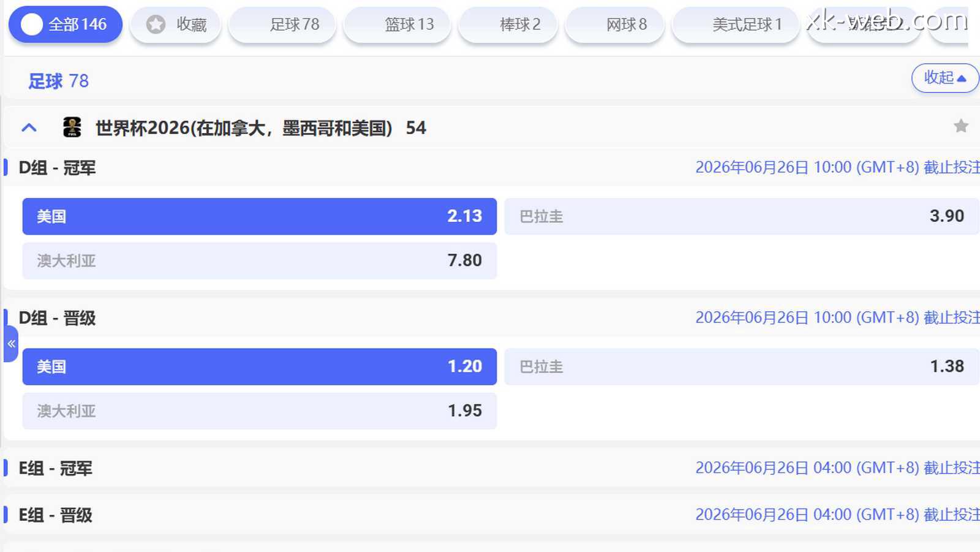Screen dimensions: 980x552
Task: Switch to the 足球 78 tab
Action: pyautogui.click(x=282, y=25)
